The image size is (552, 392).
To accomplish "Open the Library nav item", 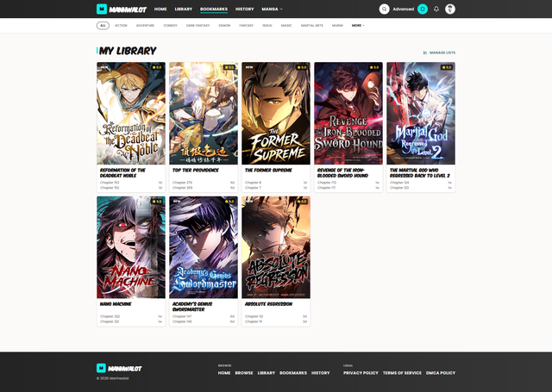I will pos(184,9).
